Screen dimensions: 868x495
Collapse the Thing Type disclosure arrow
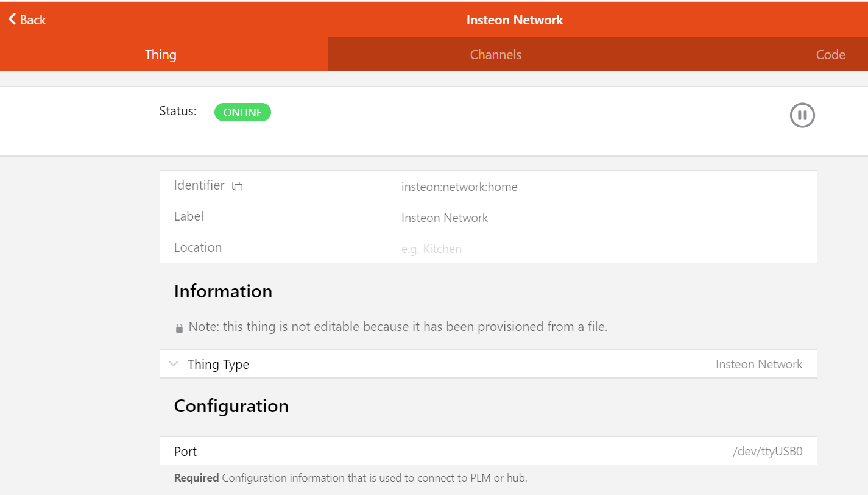174,363
